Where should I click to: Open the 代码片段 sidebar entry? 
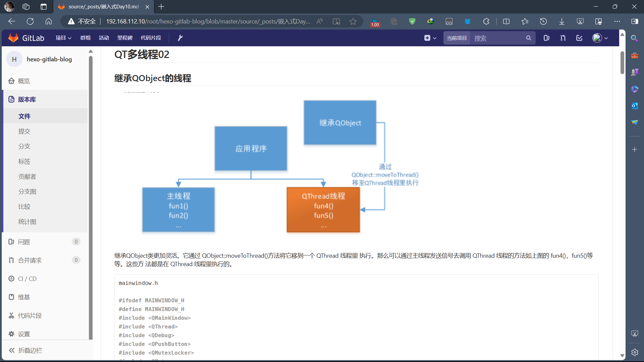coord(30,315)
